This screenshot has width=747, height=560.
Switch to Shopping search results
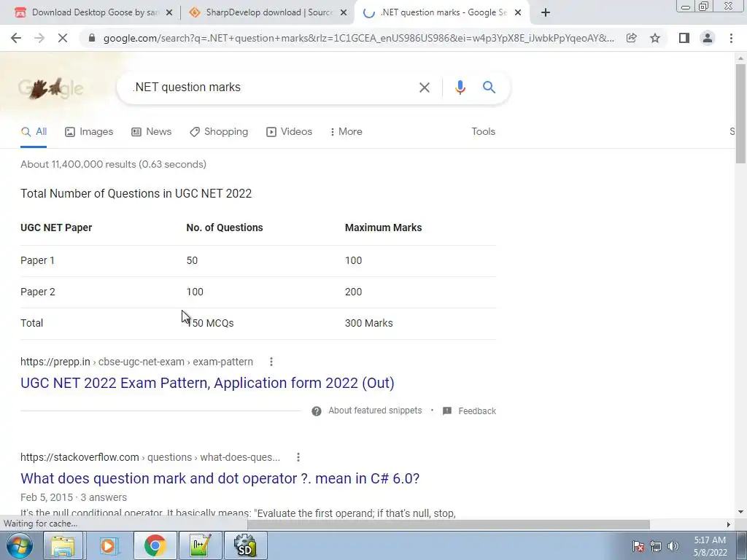[x=219, y=132]
